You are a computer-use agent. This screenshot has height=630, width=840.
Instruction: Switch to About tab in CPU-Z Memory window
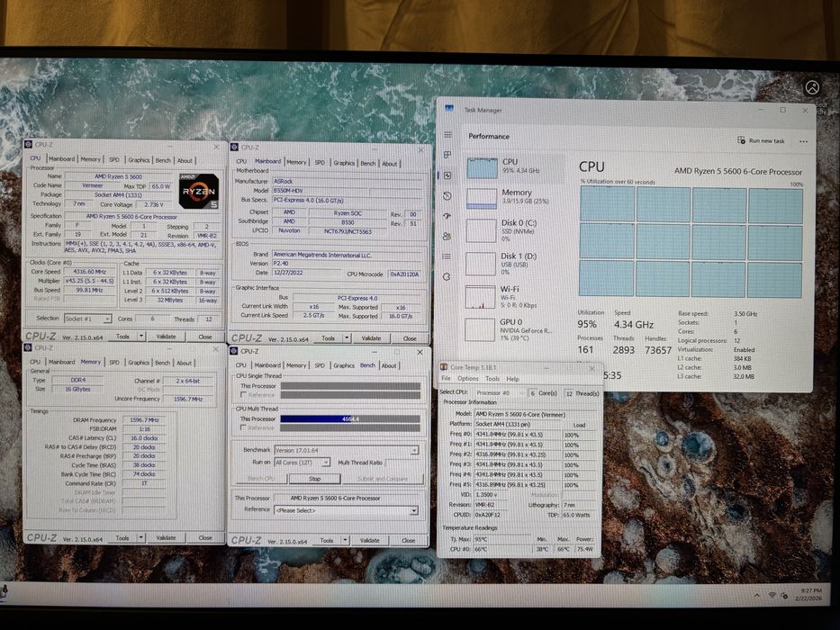(185, 363)
